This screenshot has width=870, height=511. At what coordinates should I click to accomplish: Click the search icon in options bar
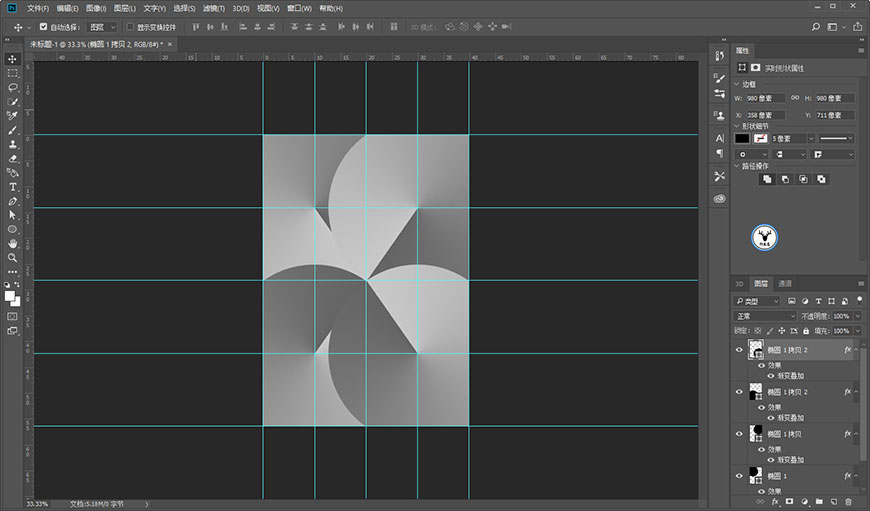816,27
